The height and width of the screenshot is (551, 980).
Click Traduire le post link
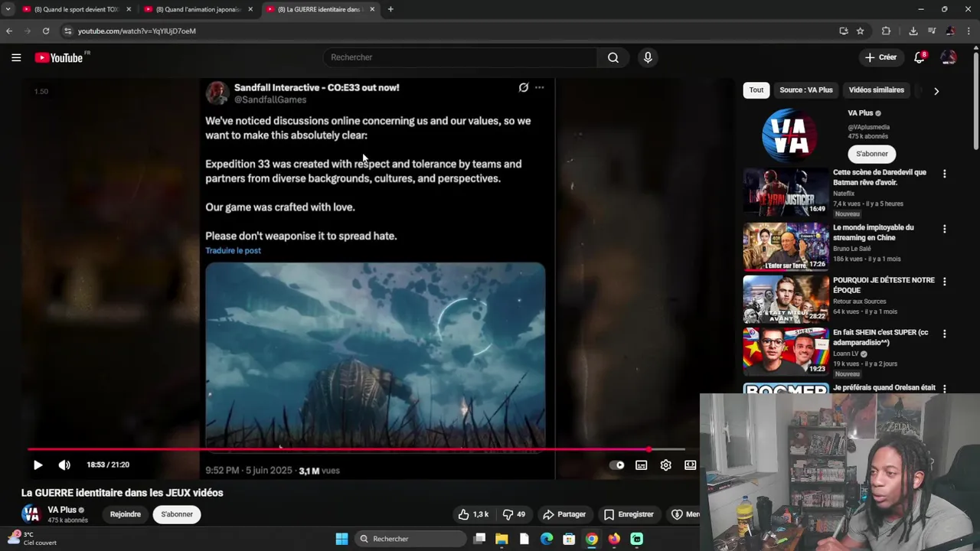coord(233,250)
